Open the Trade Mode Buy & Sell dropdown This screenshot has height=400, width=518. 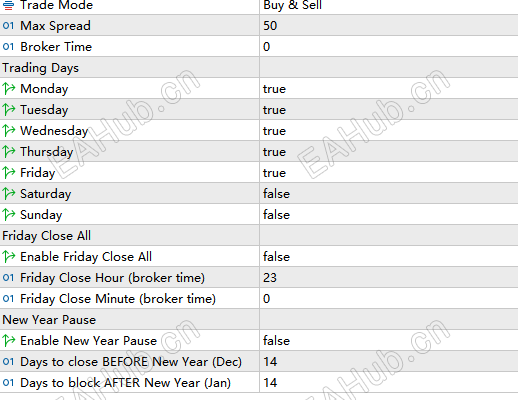coord(389,7)
